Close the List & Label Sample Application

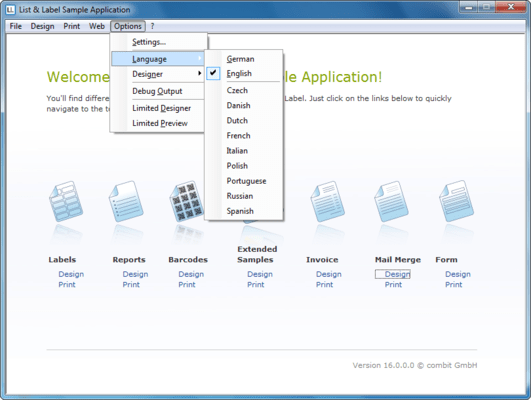click(511, 7)
